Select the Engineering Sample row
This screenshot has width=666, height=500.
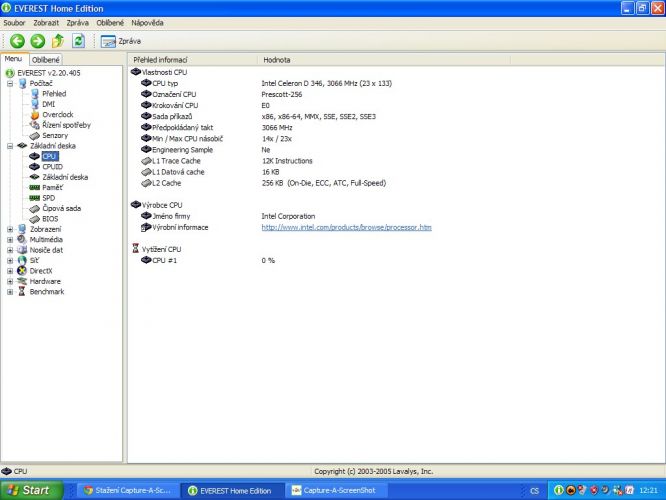coord(206,150)
